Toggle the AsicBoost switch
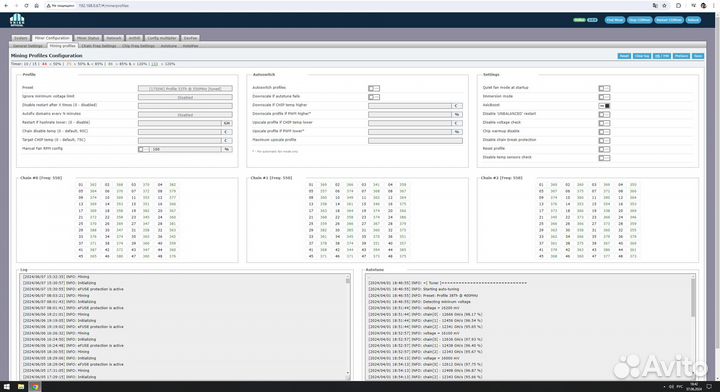This screenshot has width=720, height=392. (604, 106)
